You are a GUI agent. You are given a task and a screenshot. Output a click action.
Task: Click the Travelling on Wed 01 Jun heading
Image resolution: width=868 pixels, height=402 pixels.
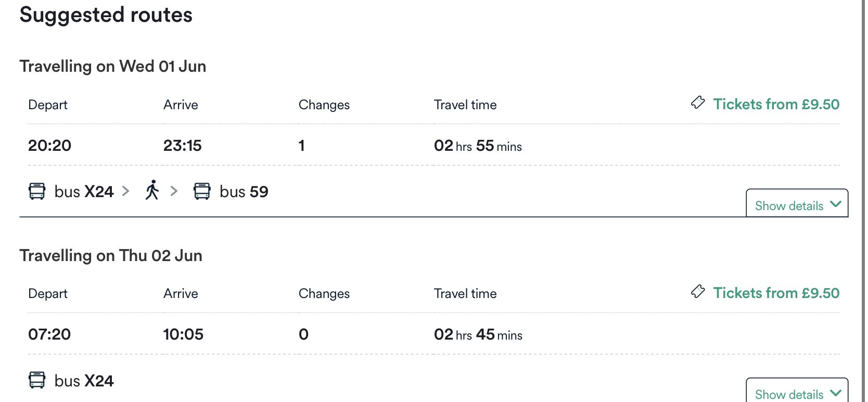tap(113, 67)
